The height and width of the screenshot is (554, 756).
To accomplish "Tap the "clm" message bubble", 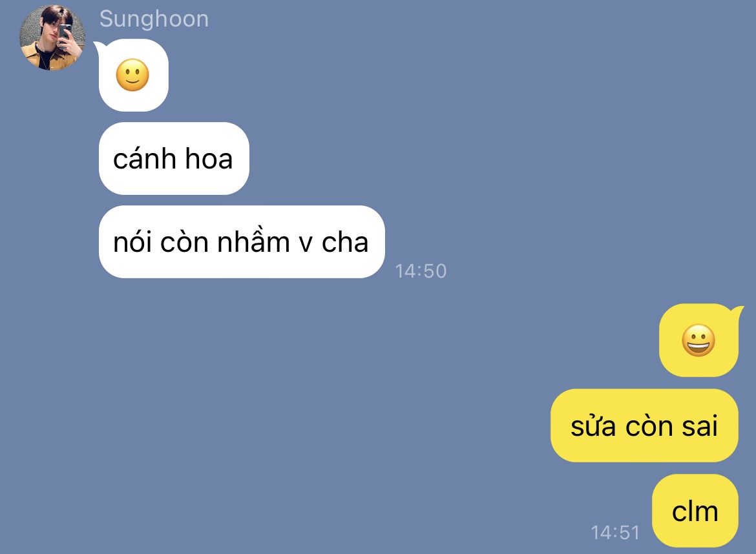I will (695, 511).
